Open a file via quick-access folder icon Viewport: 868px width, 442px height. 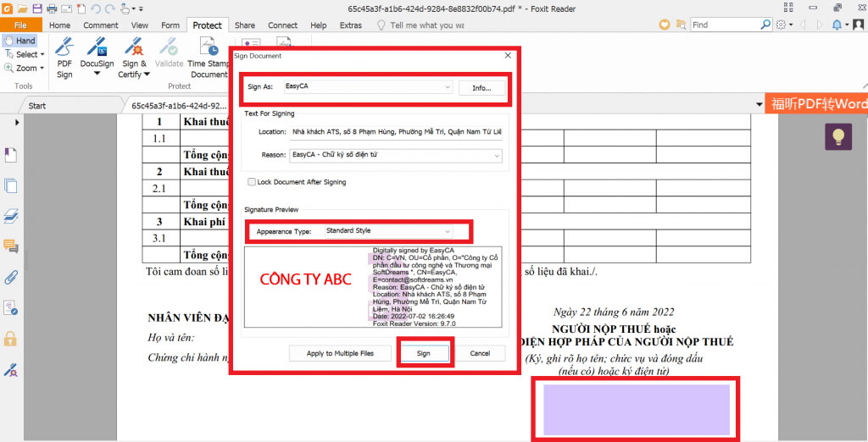pyautogui.click(x=22, y=8)
